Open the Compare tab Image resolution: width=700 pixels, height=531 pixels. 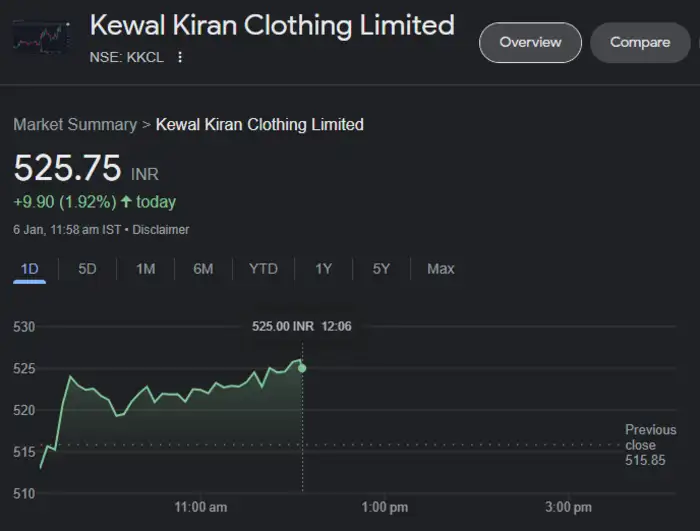(640, 42)
